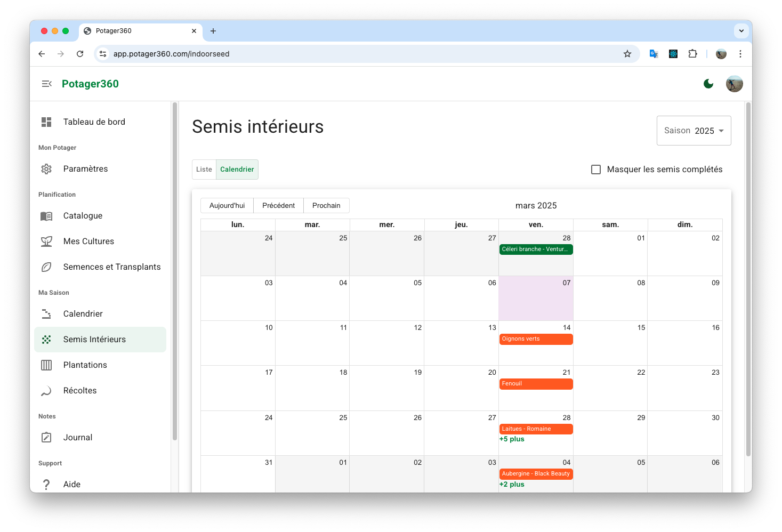Select the Calendrier view tab
Image resolution: width=782 pixels, height=532 pixels.
click(237, 169)
